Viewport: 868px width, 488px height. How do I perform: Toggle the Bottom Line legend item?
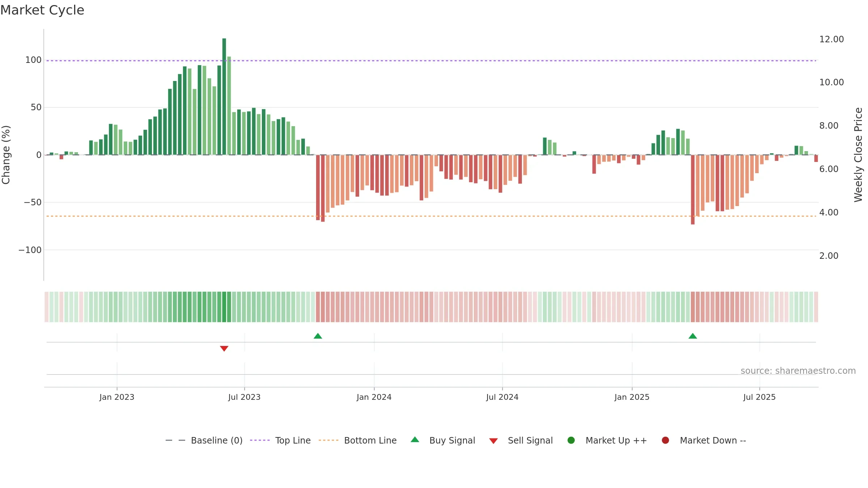point(358,440)
